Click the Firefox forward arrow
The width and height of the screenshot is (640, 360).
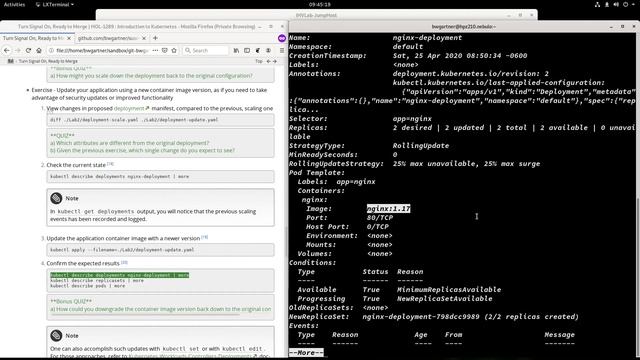[18, 50]
